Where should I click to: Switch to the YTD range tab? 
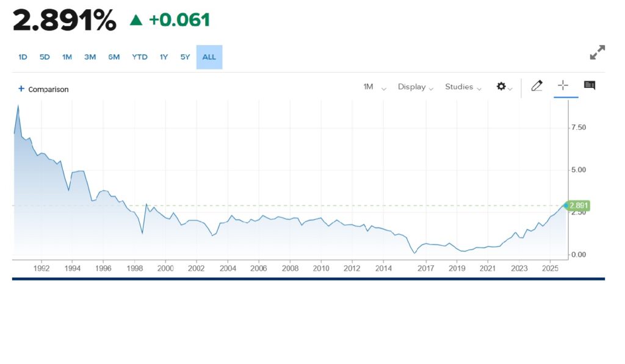140,57
